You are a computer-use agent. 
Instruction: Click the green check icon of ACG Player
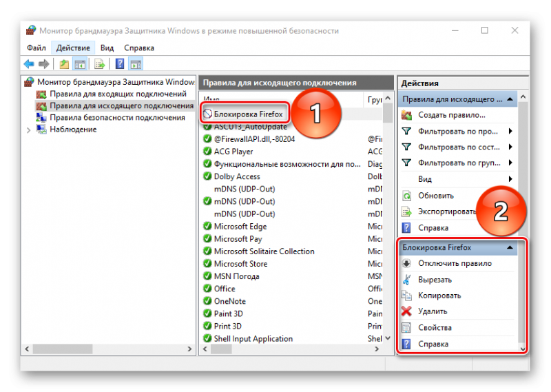click(x=207, y=151)
